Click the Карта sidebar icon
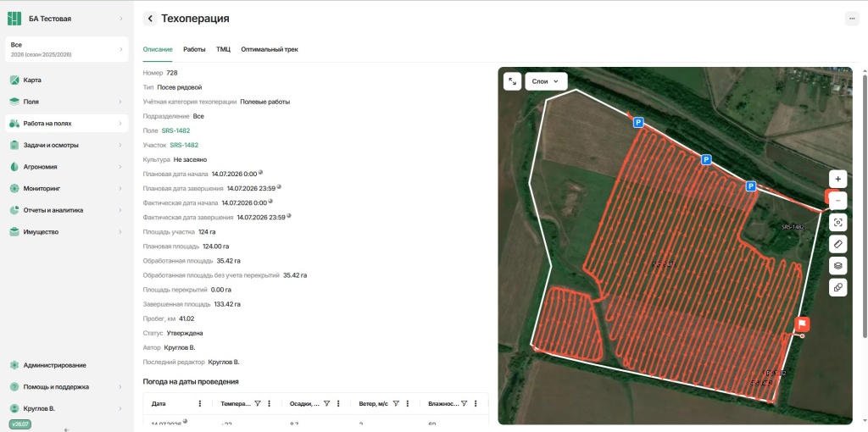Viewport: 868px width, 432px height. [x=14, y=80]
